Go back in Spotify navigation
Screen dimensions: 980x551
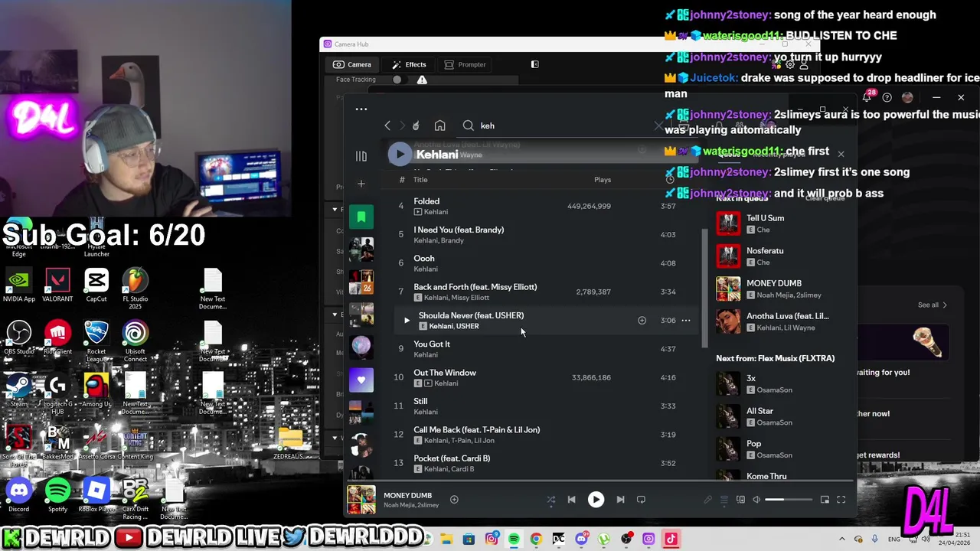387,126
